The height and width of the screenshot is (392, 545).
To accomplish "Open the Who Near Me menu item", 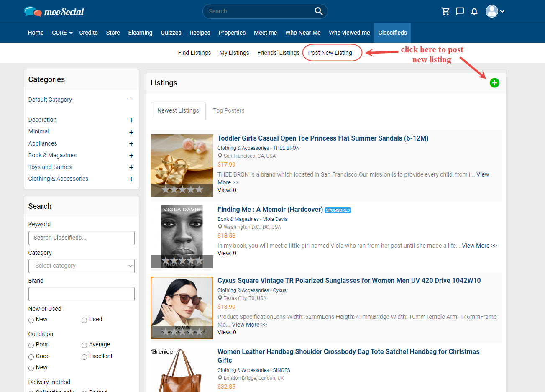I will pyautogui.click(x=303, y=33).
